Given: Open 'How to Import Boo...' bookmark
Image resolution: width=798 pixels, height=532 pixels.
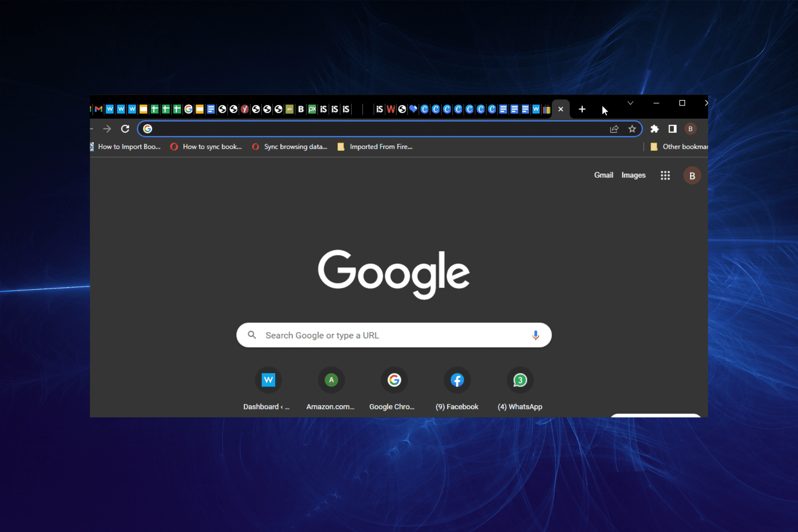Looking at the screenshot, I should (126, 147).
